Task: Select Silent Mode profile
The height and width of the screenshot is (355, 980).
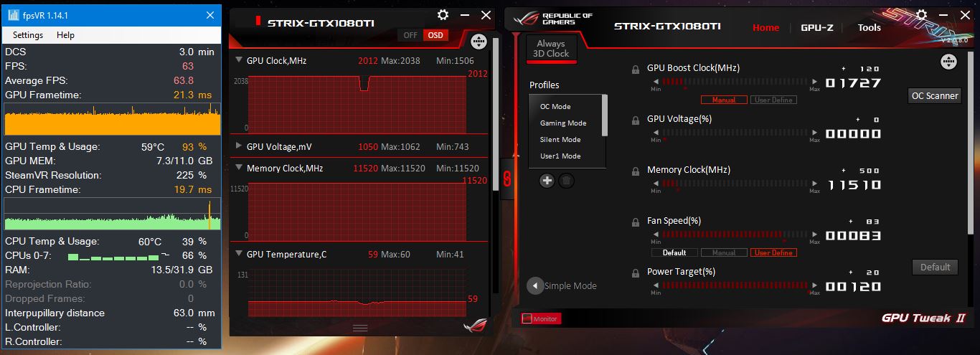Action: pyautogui.click(x=560, y=140)
